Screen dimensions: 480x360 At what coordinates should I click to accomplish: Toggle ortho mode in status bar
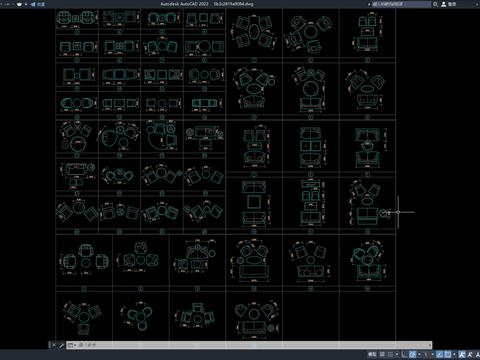coord(404,354)
